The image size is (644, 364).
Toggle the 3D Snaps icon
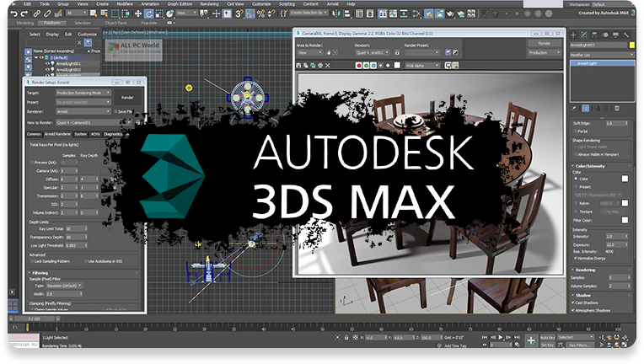[x=239, y=14]
